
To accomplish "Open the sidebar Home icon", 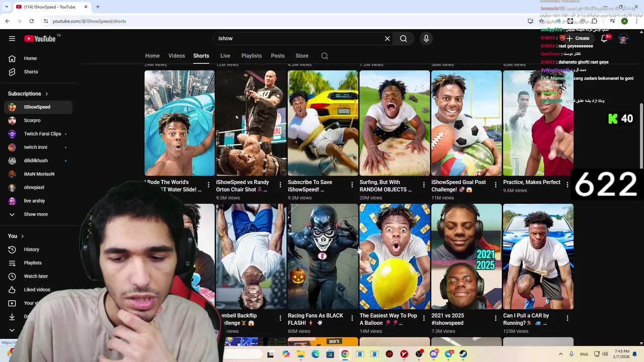I will pyautogui.click(x=12, y=58).
